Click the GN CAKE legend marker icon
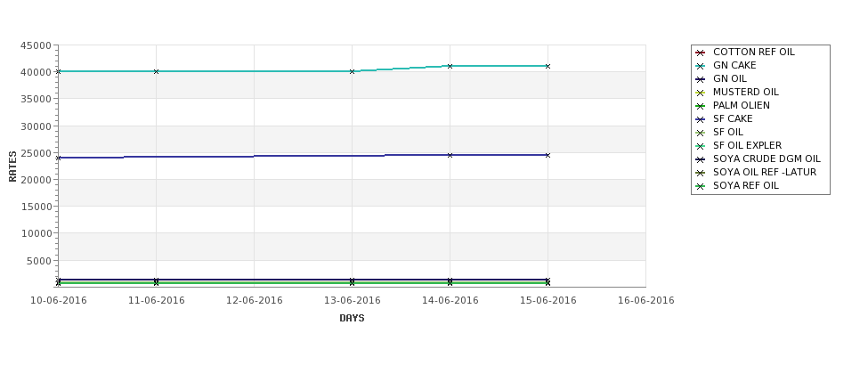This screenshot has height=382, width=868. click(701, 66)
